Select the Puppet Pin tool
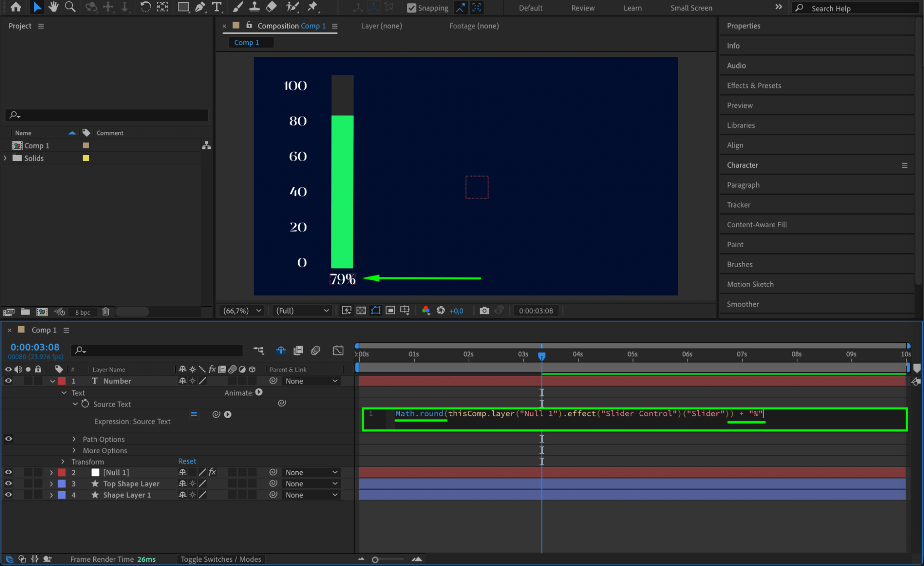This screenshot has height=566, width=924. pos(313,7)
